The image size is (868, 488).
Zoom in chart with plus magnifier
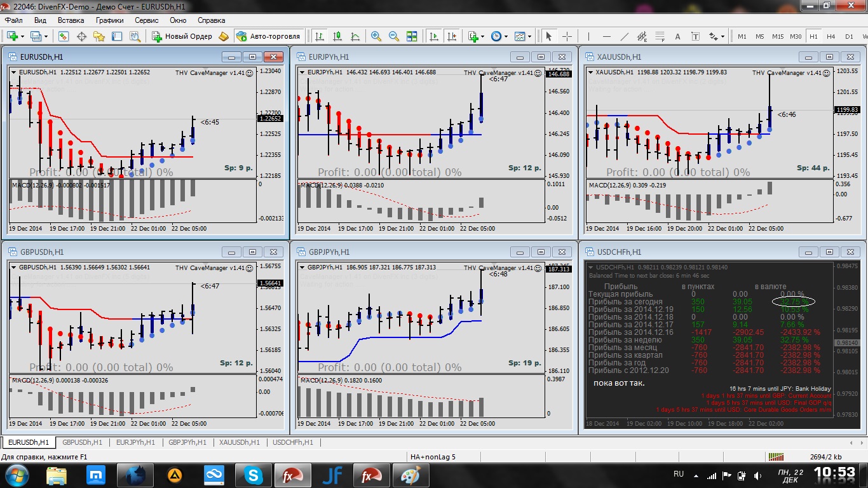pos(376,36)
